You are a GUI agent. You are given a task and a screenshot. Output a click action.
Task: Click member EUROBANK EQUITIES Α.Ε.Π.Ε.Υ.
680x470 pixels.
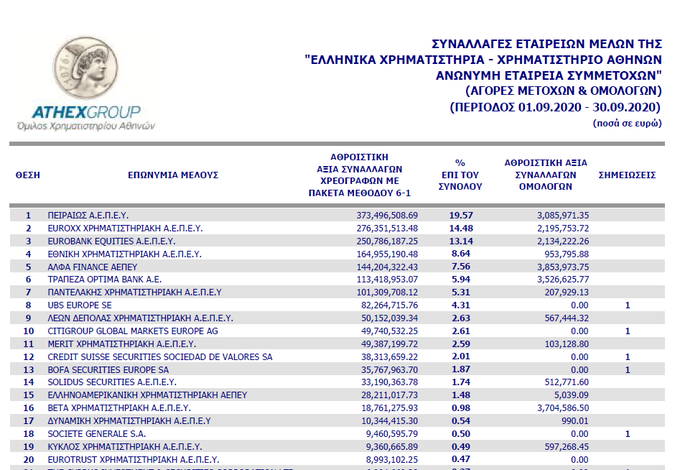pos(111,242)
